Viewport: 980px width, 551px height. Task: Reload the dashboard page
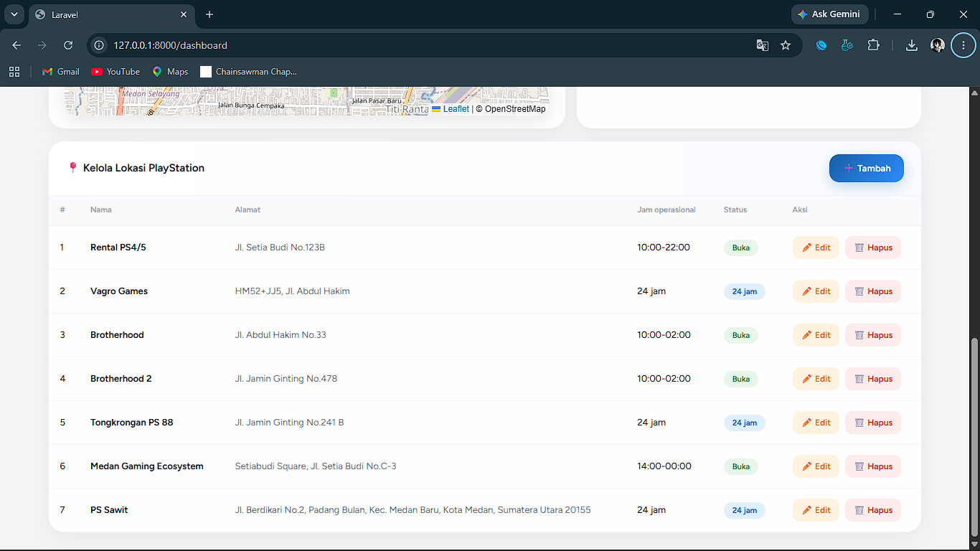68,45
